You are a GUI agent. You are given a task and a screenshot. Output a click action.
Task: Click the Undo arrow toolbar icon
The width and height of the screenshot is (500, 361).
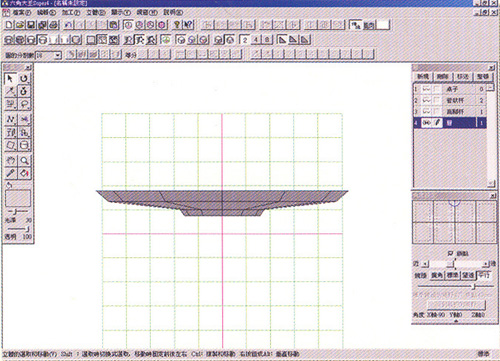pos(69,25)
